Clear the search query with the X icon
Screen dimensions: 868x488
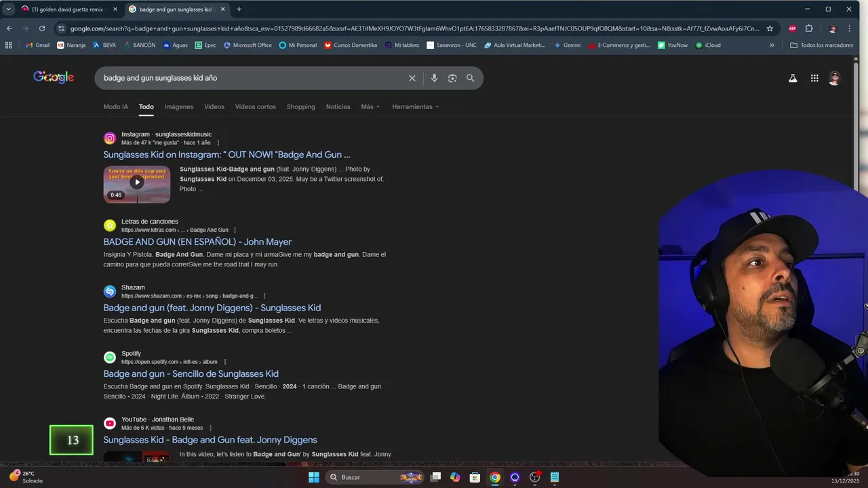point(412,78)
